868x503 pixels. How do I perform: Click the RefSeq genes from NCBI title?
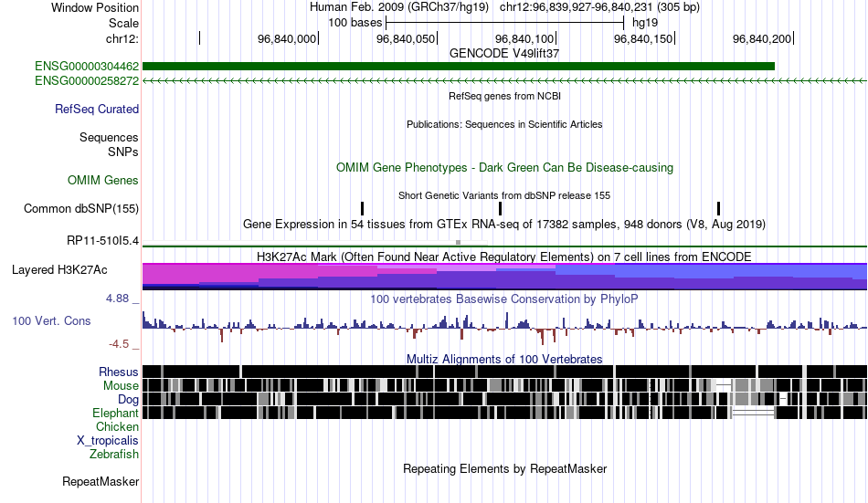click(x=504, y=96)
